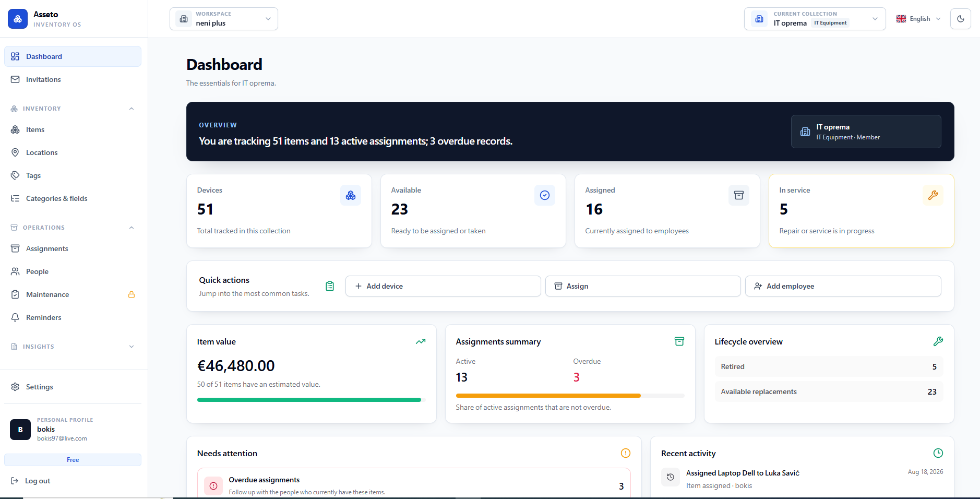980x499 pixels.
Task: Click the Assigned 16 stat card
Action: [x=667, y=211]
